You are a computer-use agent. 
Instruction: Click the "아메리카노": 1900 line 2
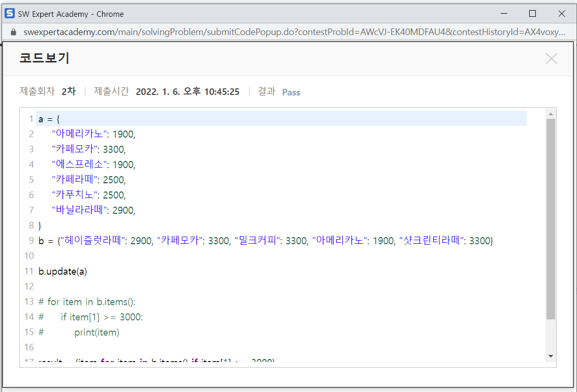[94, 134]
